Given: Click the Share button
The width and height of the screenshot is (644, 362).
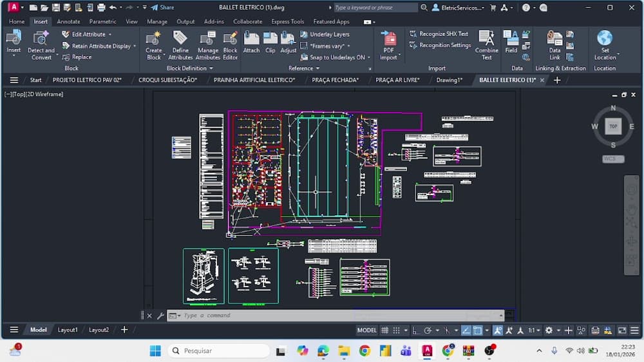Looking at the screenshot, I should click(163, 7).
